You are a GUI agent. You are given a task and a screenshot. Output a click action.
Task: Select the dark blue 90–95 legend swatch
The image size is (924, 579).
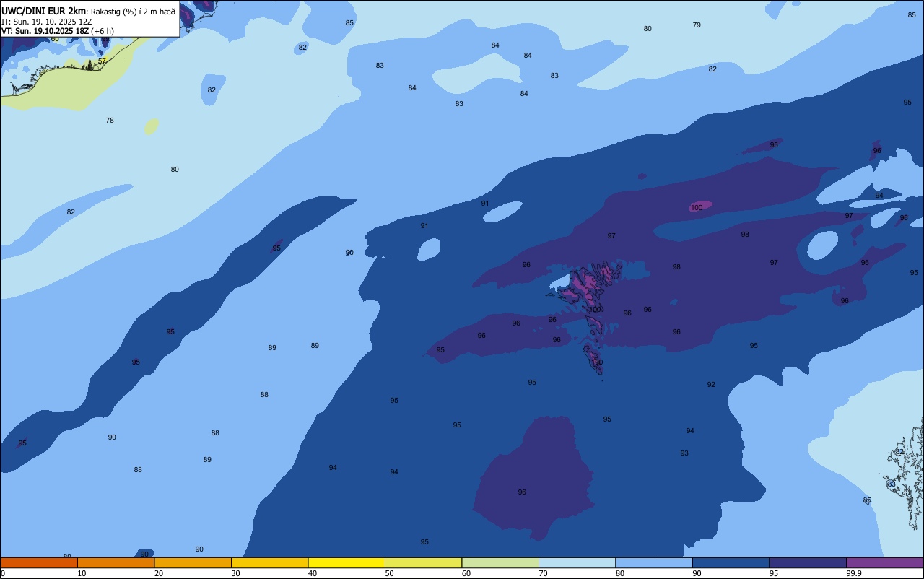[731, 562]
